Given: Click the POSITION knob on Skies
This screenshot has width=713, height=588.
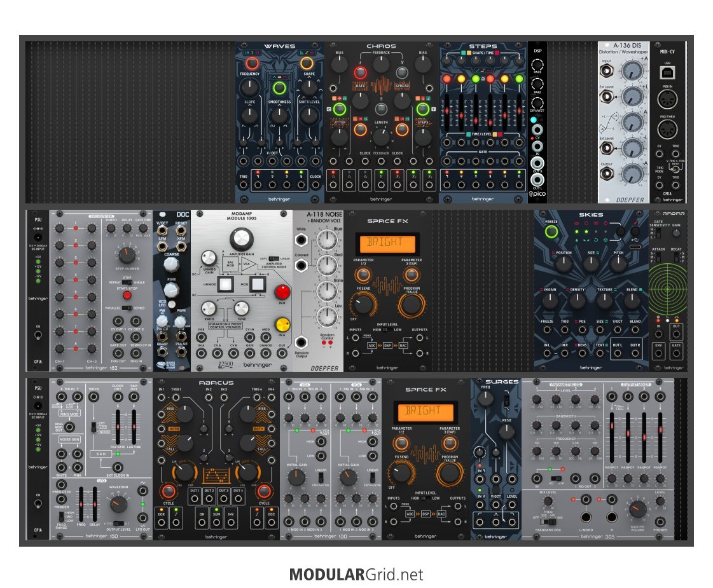Looking at the screenshot, I should (564, 264).
